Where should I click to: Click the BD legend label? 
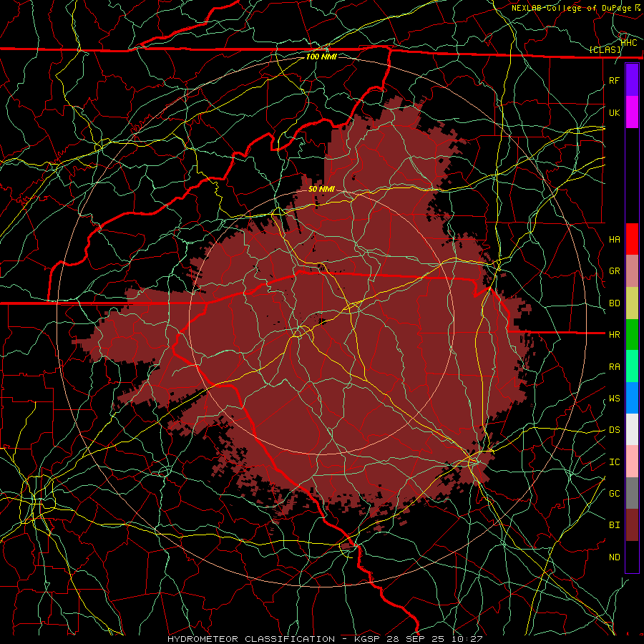(615, 303)
